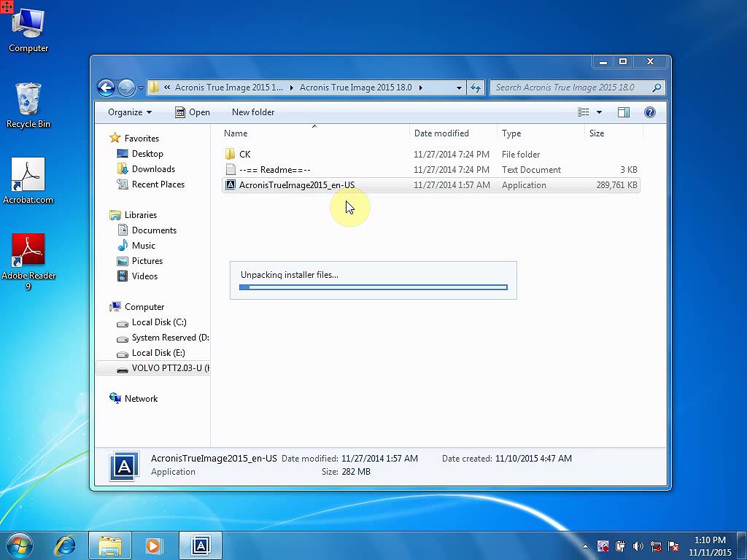747x560 pixels.
Task: Toggle the preview pane icon
Action: pyautogui.click(x=624, y=112)
